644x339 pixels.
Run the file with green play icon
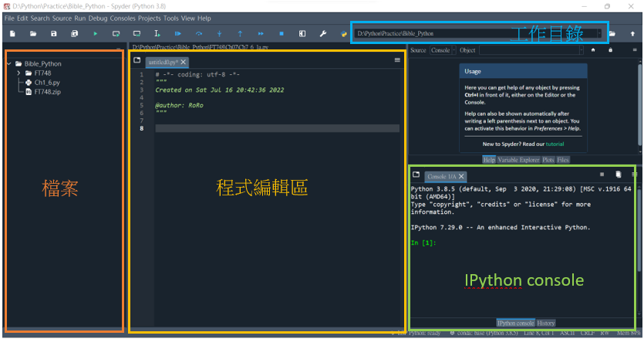(95, 34)
